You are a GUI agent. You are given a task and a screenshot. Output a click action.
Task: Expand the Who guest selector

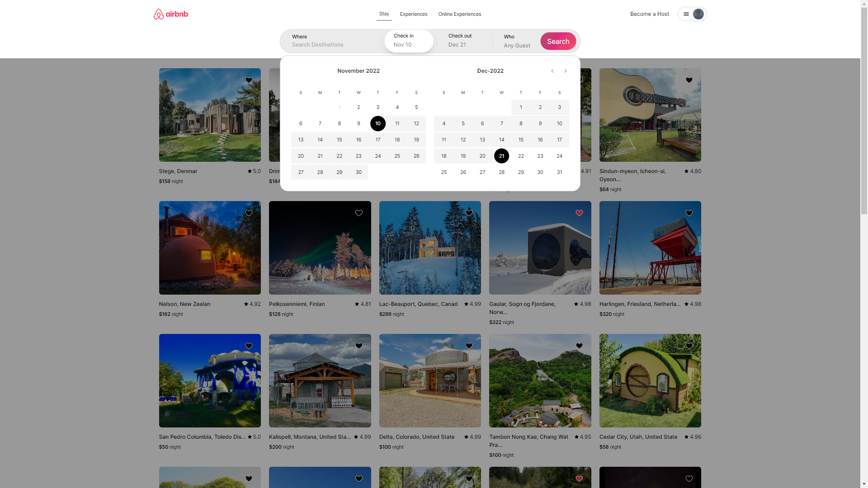517,41
